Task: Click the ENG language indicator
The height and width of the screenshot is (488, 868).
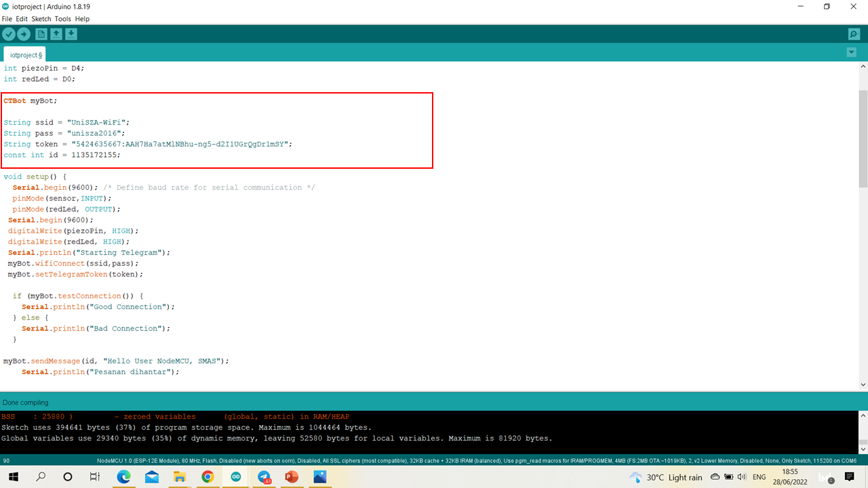Action: coord(759,477)
